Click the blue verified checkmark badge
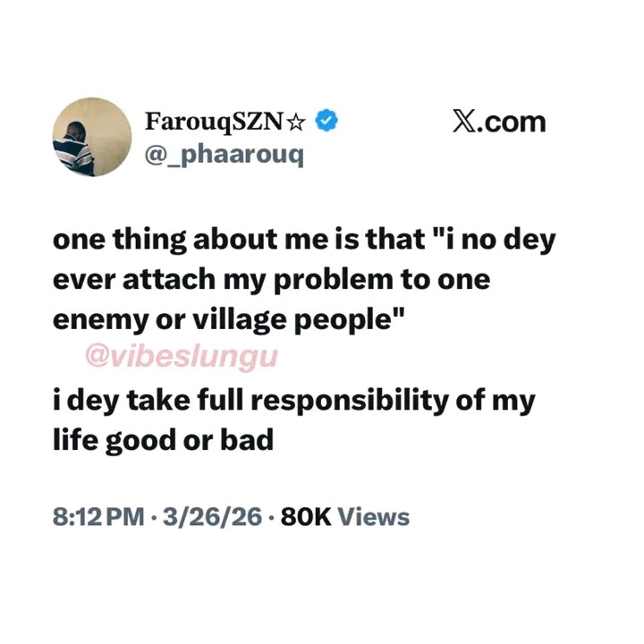Image resolution: width=644 pixels, height=644 pixels. click(x=327, y=121)
